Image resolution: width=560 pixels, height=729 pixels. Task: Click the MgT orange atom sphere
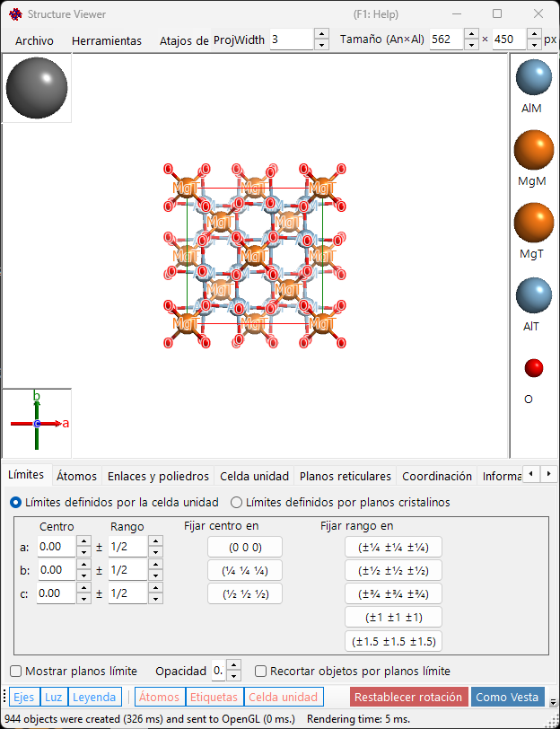pyautogui.click(x=533, y=223)
